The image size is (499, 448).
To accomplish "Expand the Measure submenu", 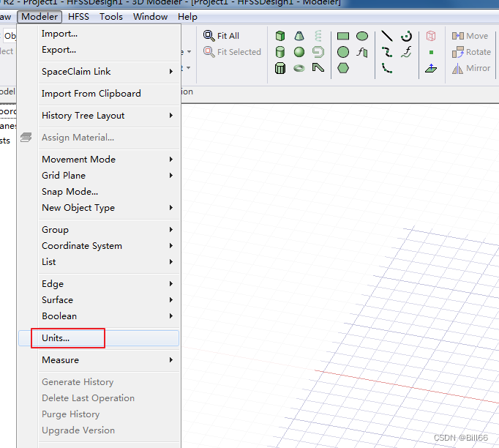I will (x=99, y=360).
